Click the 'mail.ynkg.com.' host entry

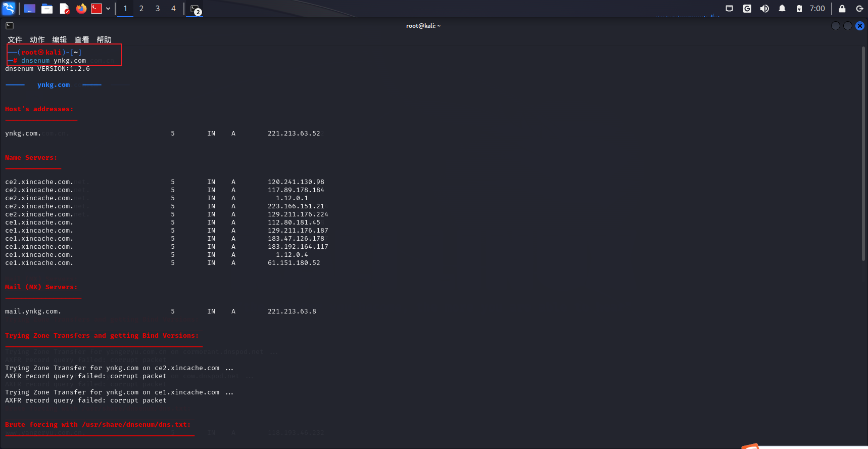tap(33, 311)
